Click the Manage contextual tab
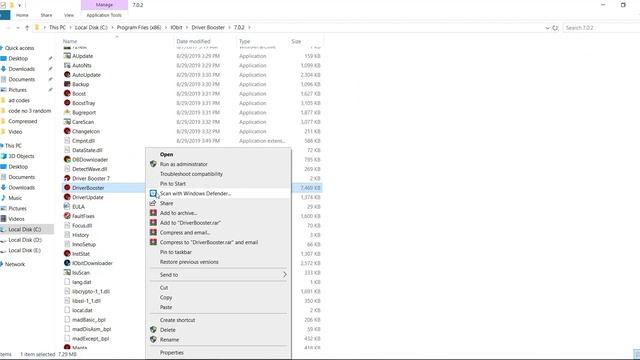Screen dimensions: 640x360 (104, 5)
